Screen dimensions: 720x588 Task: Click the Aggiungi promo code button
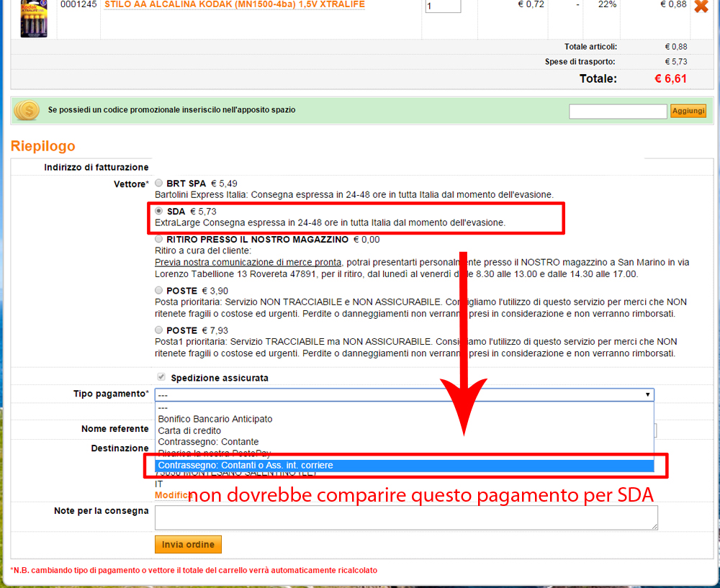pos(688,111)
